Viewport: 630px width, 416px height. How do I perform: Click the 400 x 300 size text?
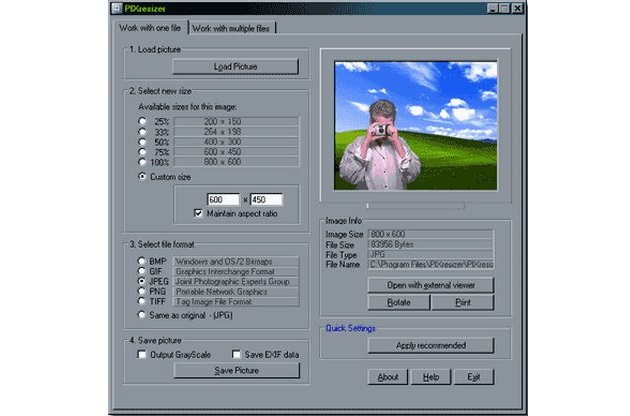[x=223, y=141]
